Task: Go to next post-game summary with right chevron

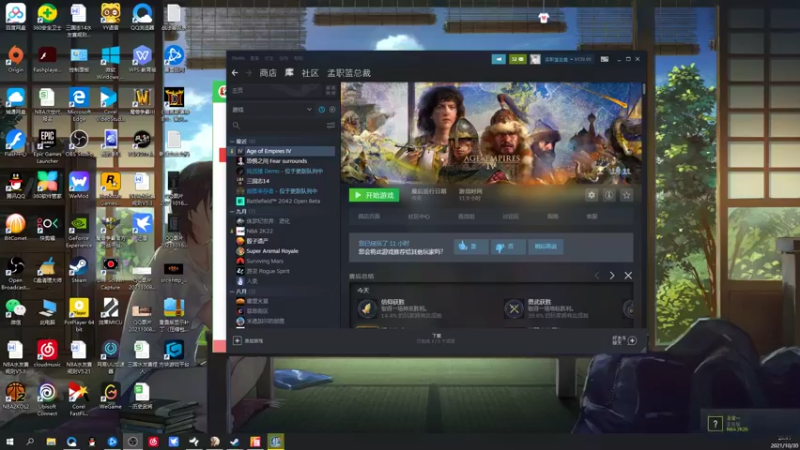Action: [x=612, y=276]
